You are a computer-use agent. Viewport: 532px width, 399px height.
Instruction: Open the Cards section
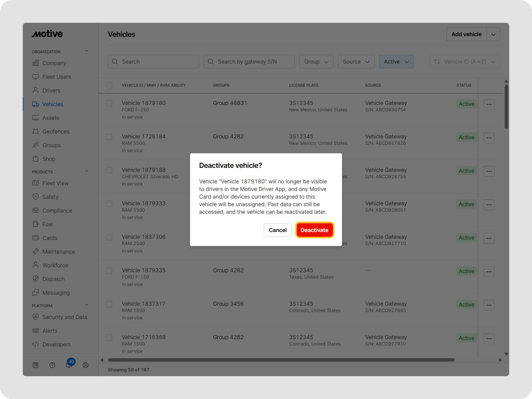50,238
